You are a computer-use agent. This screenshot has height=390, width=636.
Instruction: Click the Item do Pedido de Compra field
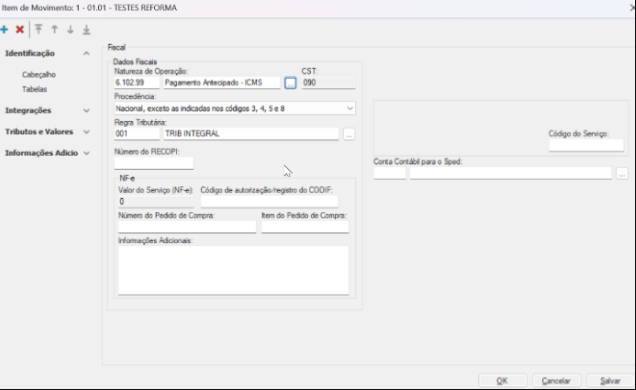click(305, 227)
